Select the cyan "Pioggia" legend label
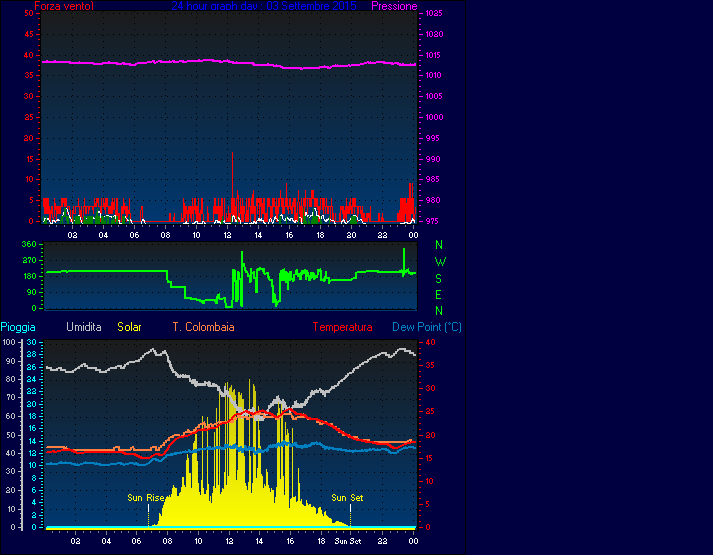Viewport: 713px width, 555px height. 18,327
